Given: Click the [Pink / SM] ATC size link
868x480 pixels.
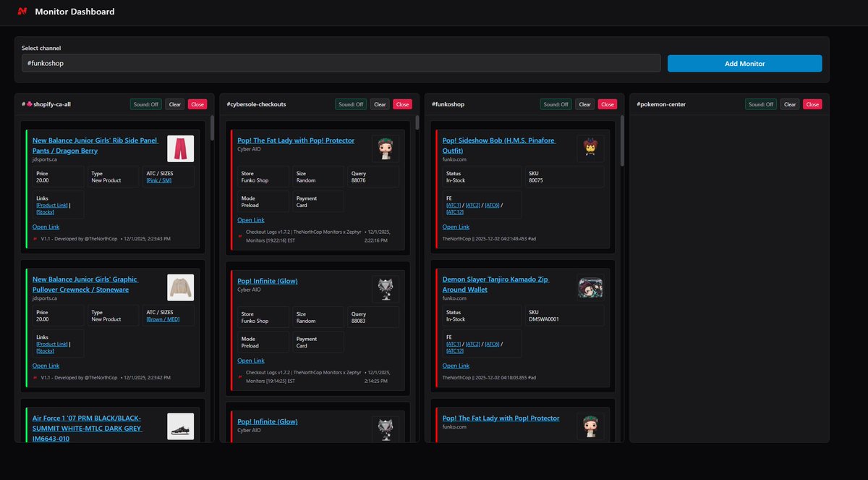Looking at the screenshot, I should [x=159, y=180].
